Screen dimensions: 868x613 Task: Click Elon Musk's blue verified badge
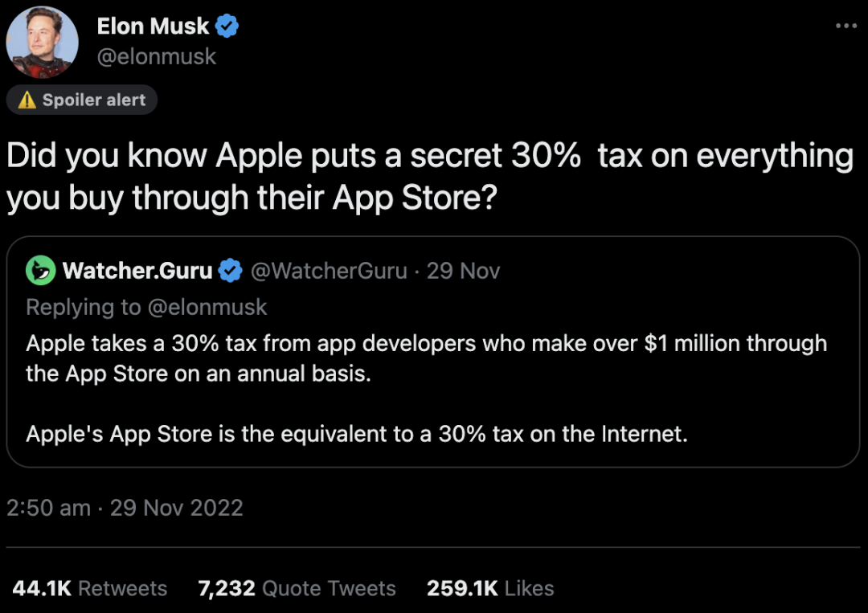point(227,27)
